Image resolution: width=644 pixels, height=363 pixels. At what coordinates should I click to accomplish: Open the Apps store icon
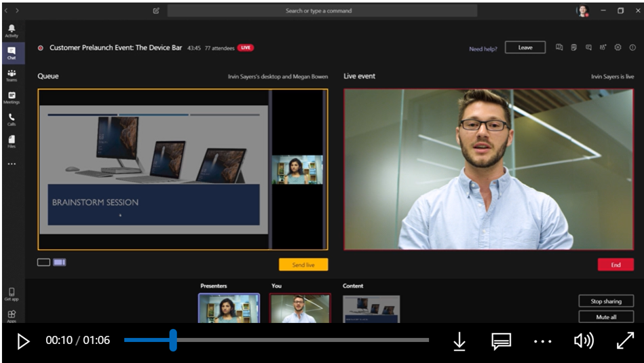click(12, 316)
